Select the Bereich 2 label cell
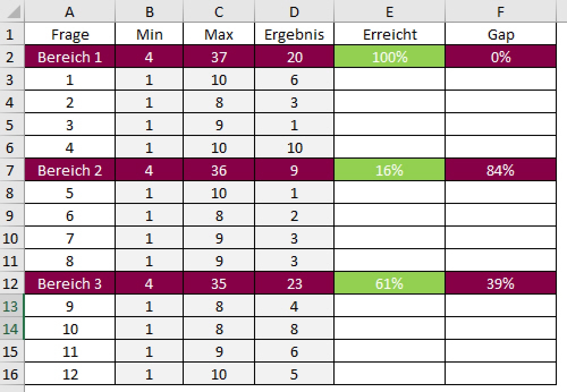 click(x=69, y=170)
